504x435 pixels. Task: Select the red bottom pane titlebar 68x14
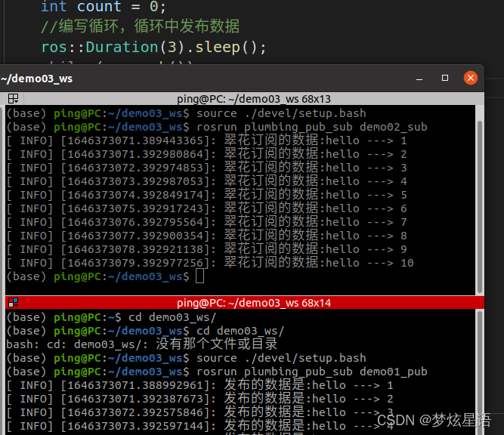(254, 303)
